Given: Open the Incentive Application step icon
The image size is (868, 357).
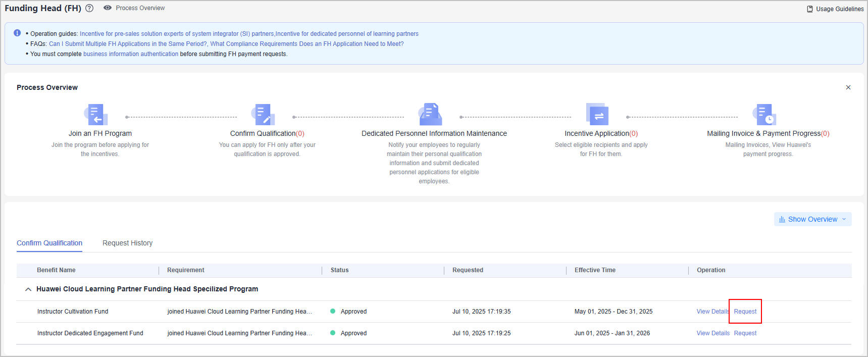Looking at the screenshot, I should click(x=597, y=115).
